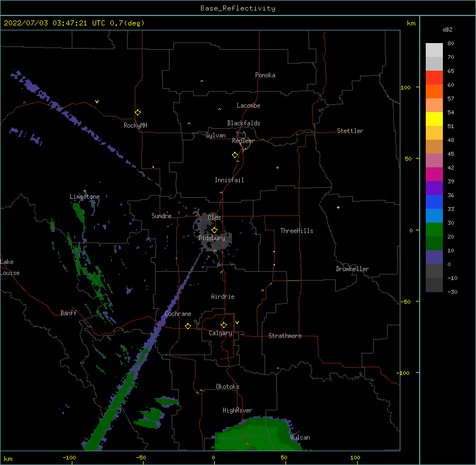The image size is (476, 465).
Task: Click the Lake Louise label
Action: 10,267
